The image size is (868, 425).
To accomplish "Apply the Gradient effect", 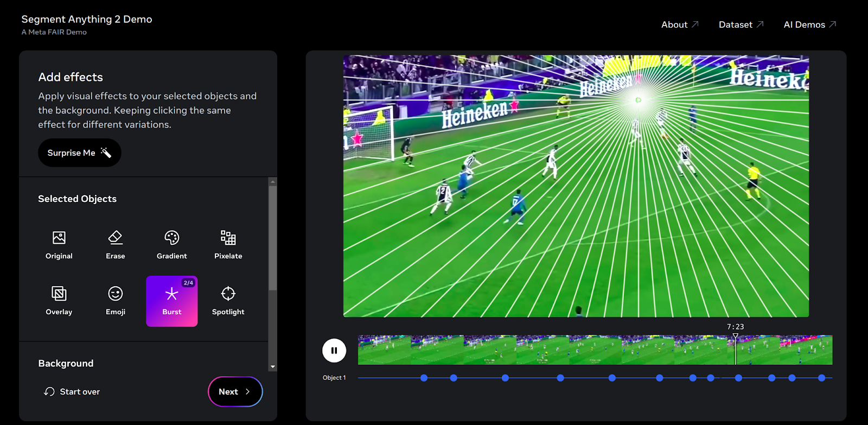I will click(x=172, y=245).
